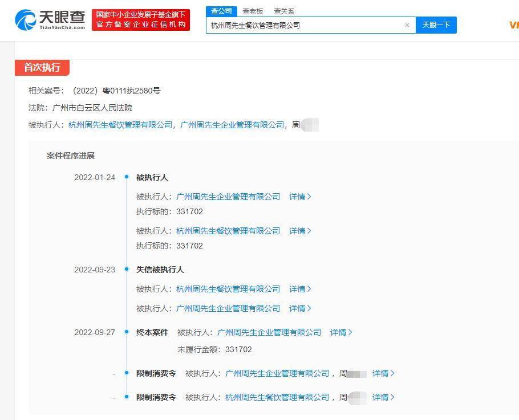This screenshot has width=519, height=420.
Task: Switch to the 查老板 tab
Action: point(253,11)
